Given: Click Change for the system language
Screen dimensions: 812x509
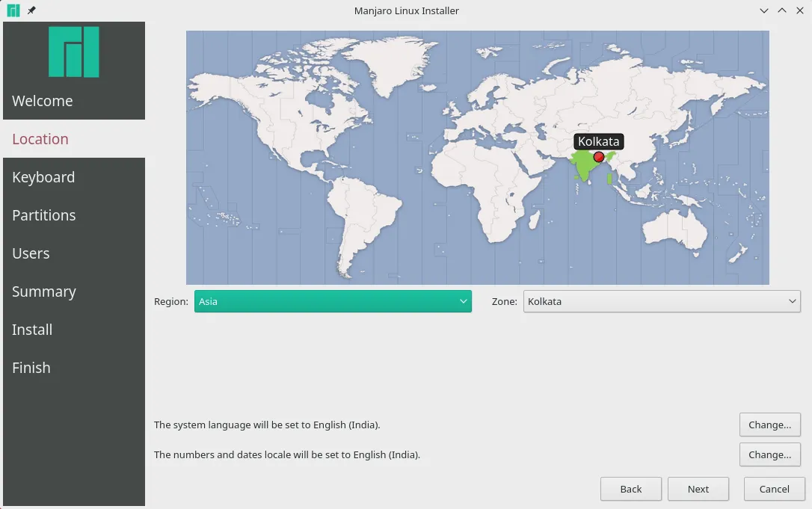Looking at the screenshot, I should pos(769,425).
